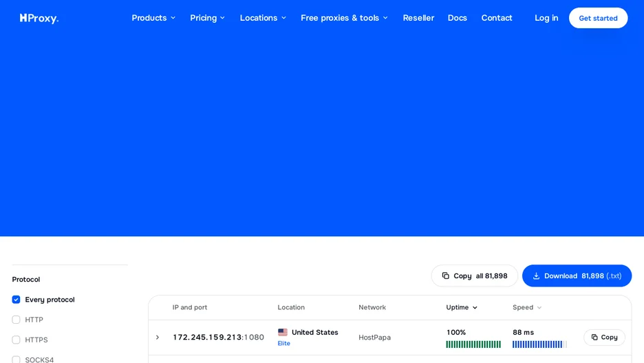
Task: Click the Location column header
Action: pos(291,307)
